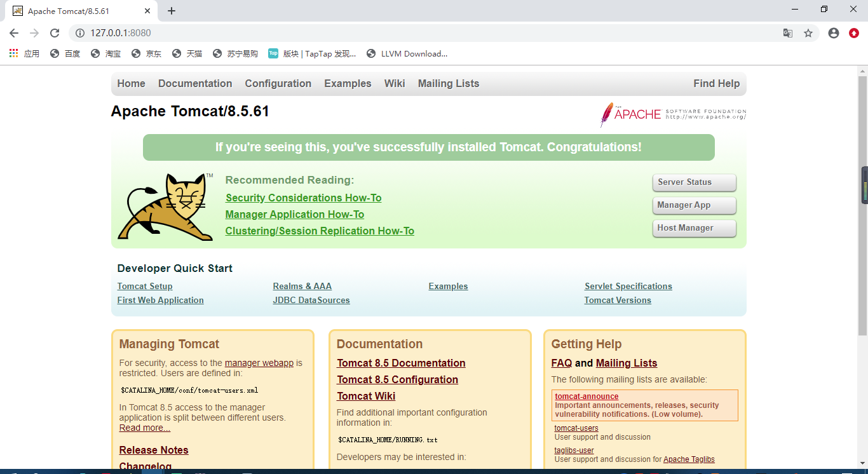The image size is (868, 474).
Task: Open the First Web Application link
Action: click(161, 301)
